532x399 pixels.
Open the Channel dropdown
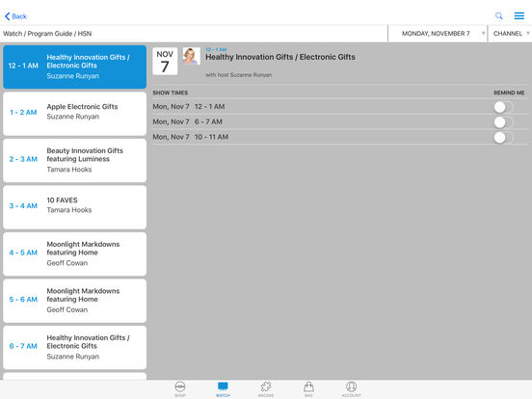pos(510,34)
